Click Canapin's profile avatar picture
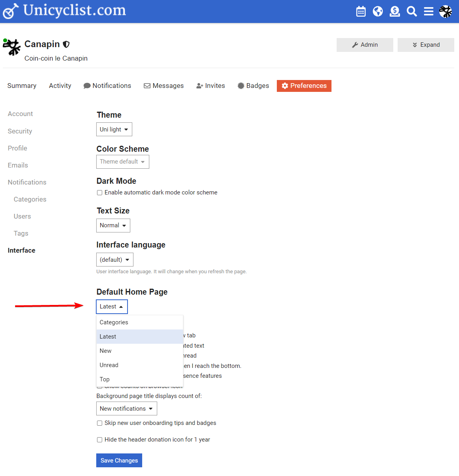Image resolution: width=459 pixels, height=476 pixels. 12,47
